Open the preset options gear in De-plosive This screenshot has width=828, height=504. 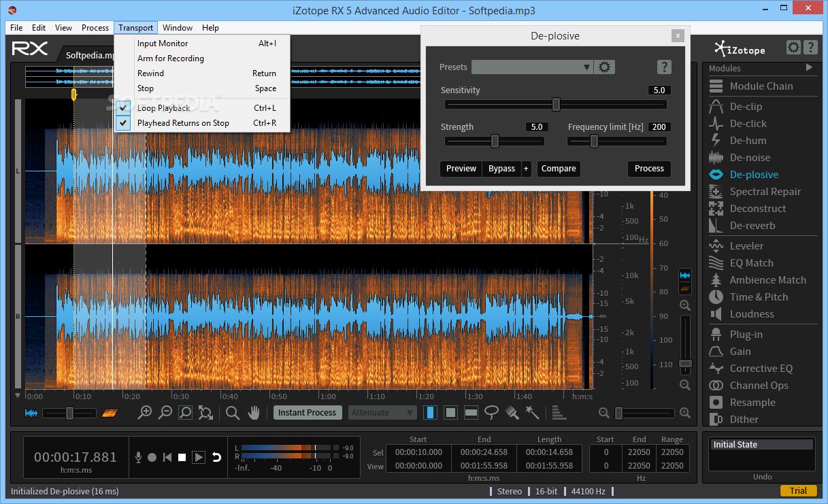(x=604, y=67)
